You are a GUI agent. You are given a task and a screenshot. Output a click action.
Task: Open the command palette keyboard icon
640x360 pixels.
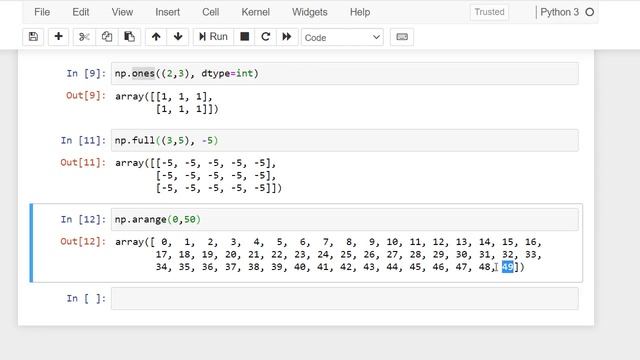pos(402,37)
